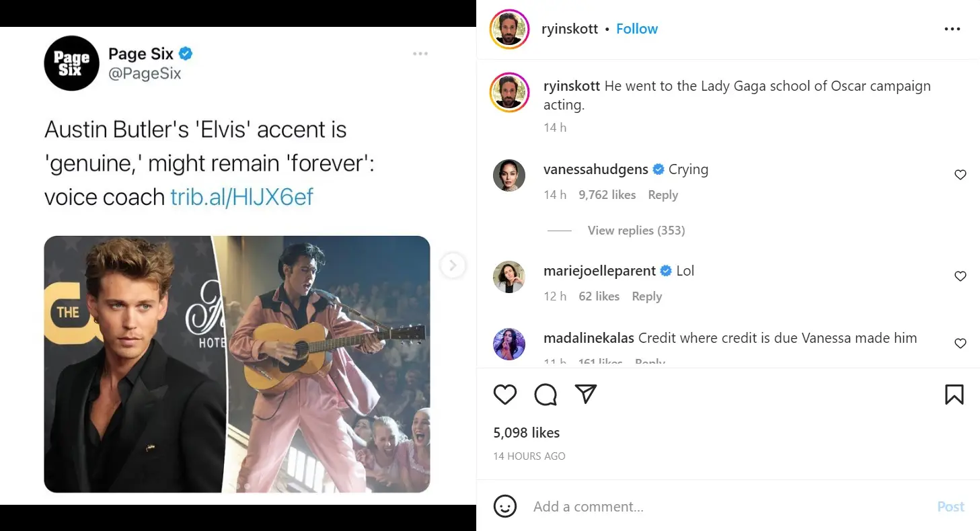Image resolution: width=980 pixels, height=531 pixels.
Task: Click vanessahudgens' verified badge
Action: click(658, 169)
